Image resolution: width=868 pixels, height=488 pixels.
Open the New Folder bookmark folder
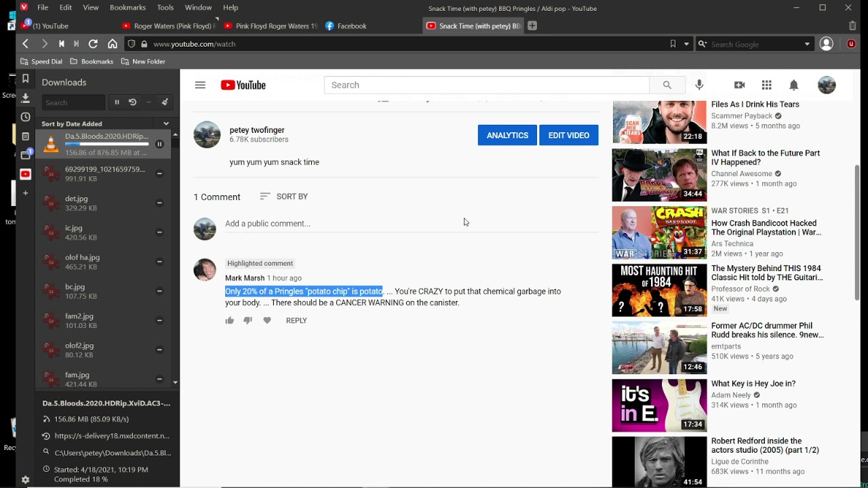point(143,61)
